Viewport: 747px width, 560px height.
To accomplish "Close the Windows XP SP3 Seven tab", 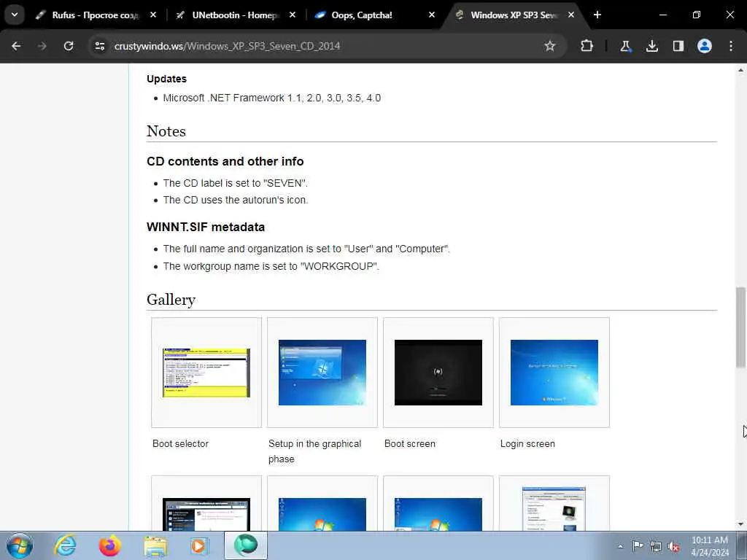I will [x=571, y=15].
